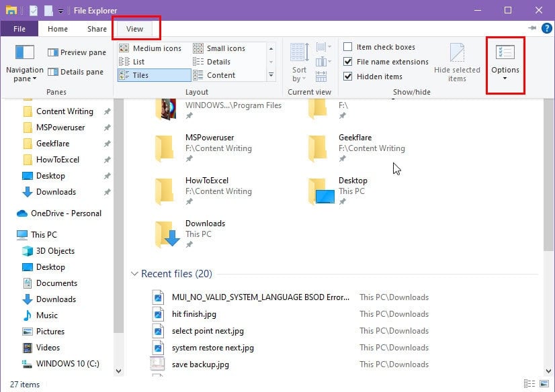
Task: Click layout gallery scroll up arrow
Action: coord(271,48)
